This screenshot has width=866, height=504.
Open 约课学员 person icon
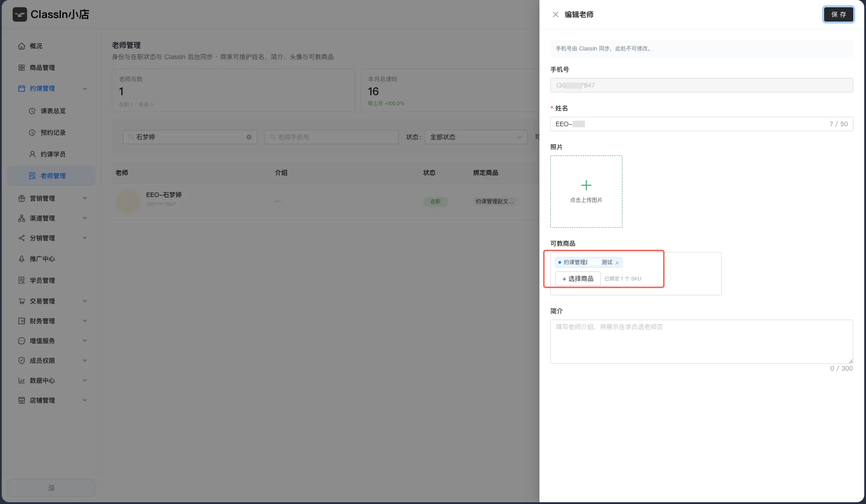[32, 154]
